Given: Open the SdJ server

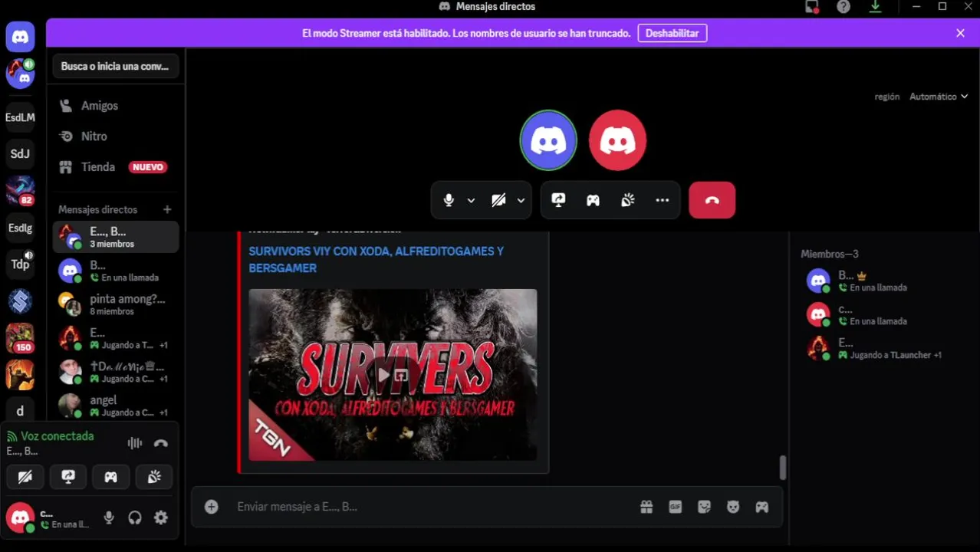Looking at the screenshot, I should (20, 153).
